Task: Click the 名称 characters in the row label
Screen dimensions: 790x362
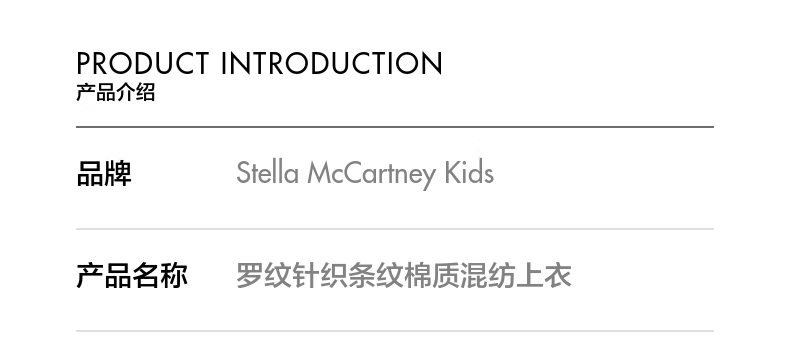Action: pyautogui.click(x=160, y=275)
